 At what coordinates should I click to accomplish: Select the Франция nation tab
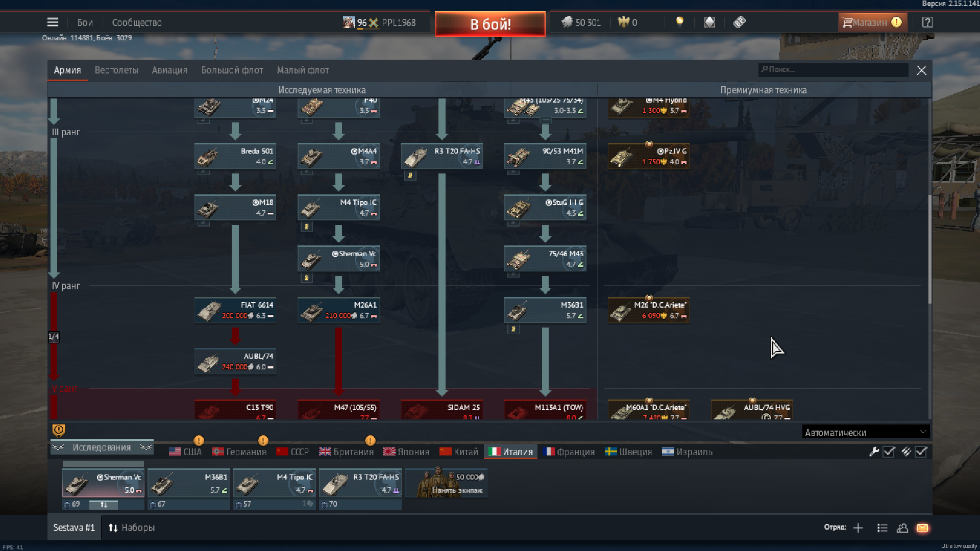[569, 452]
